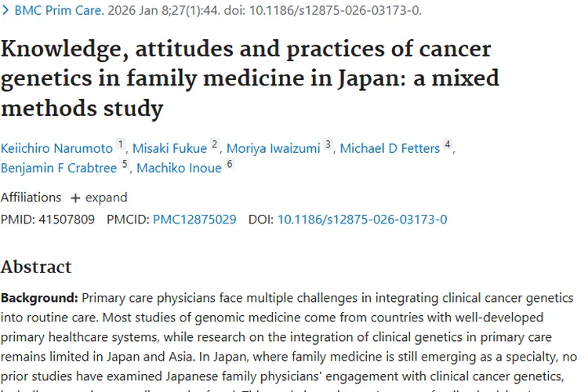Screen dimensions: 588x392
Task: Click affiliation superscript 6 after Inoue
Action: click(229, 164)
